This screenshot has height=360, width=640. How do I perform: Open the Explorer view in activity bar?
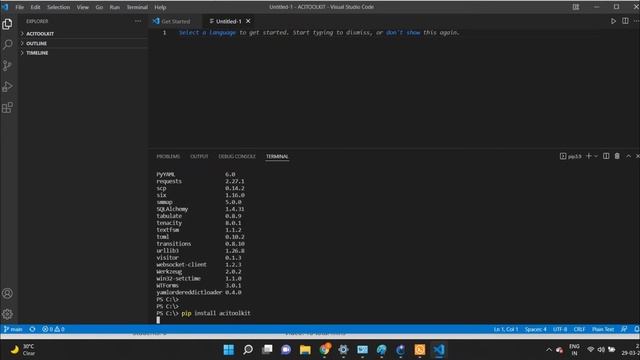point(7,24)
